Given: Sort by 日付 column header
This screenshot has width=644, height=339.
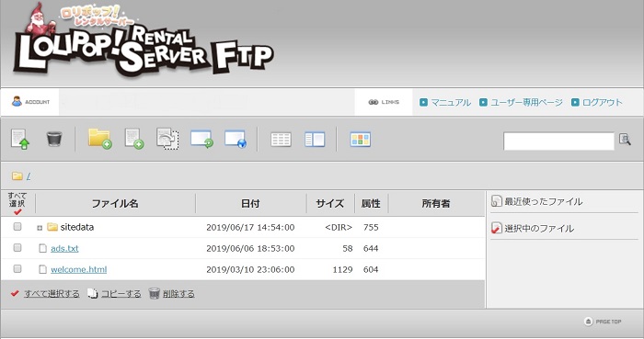Looking at the screenshot, I should tap(250, 204).
